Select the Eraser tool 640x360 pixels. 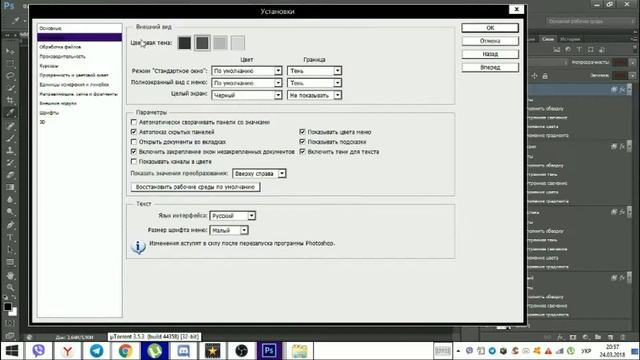[x=10, y=175]
